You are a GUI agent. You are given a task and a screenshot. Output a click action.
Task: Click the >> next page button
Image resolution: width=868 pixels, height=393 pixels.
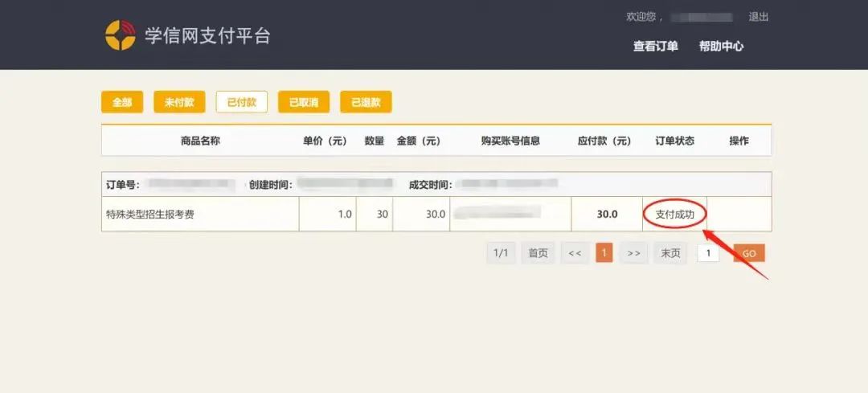click(634, 253)
